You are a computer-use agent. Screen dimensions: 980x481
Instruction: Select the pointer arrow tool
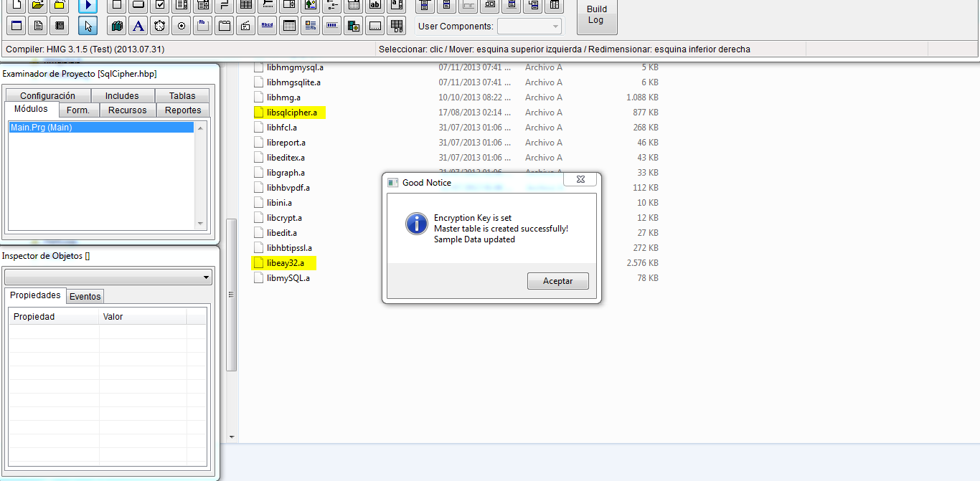(88, 27)
